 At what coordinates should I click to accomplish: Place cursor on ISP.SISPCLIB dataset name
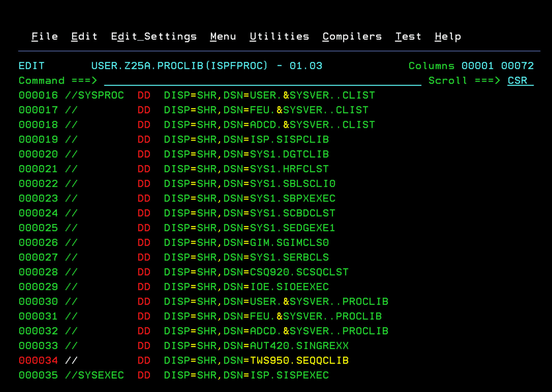tap(289, 140)
